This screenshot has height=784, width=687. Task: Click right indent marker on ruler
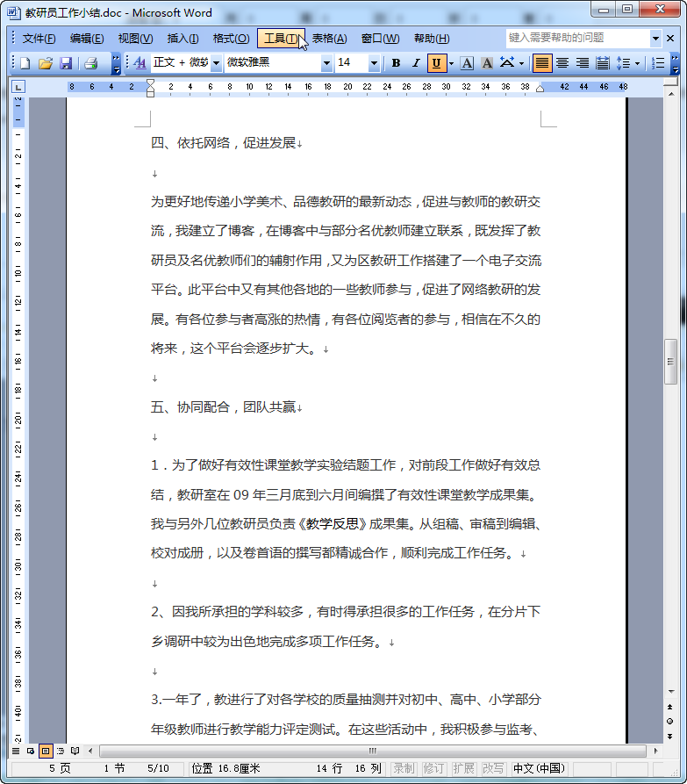click(x=540, y=89)
